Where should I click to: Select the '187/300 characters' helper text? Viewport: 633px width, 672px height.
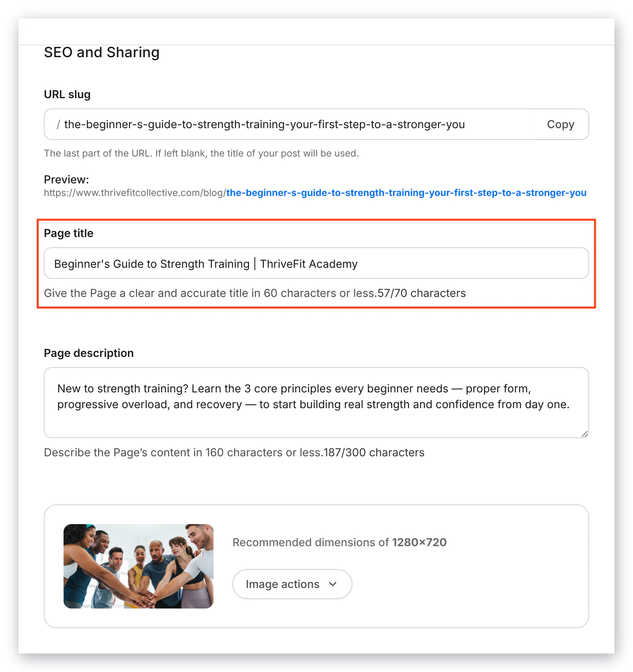(x=374, y=453)
